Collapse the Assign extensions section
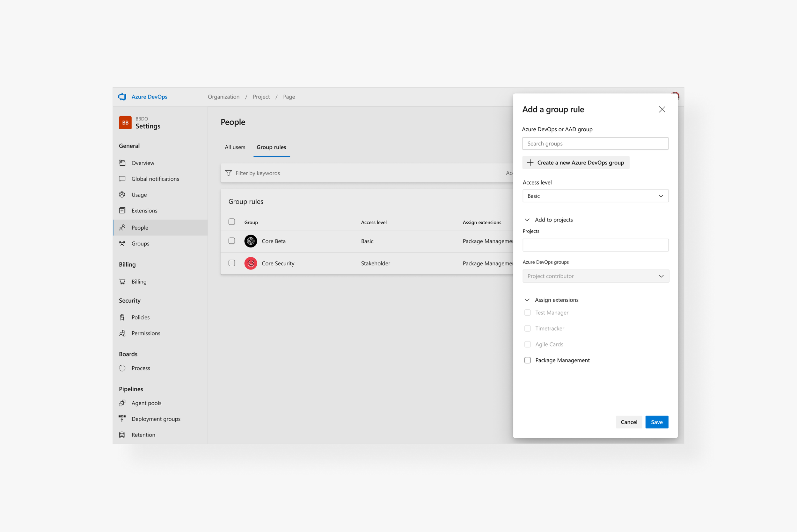797x532 pixels. click(x=527, y=299)
